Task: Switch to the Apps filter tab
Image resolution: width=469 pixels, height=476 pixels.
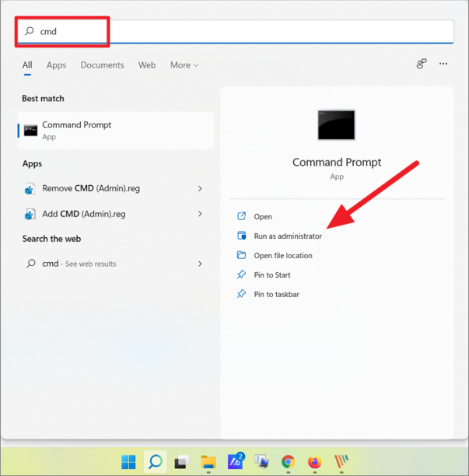Action: click(x=56, y=65)
